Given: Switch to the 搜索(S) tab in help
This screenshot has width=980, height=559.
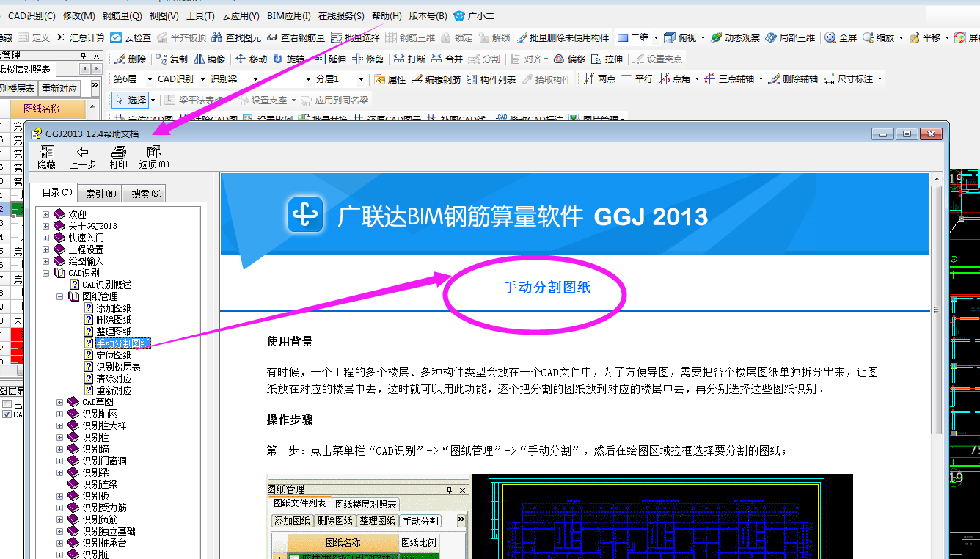Looking at the screenshot, I should pyautogui.click(x=145, y=194).
